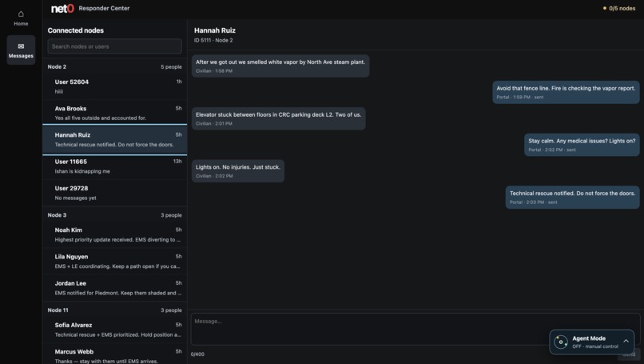Click the '5 people' count for Node 2
644x364 pixels.
point(171,66)
